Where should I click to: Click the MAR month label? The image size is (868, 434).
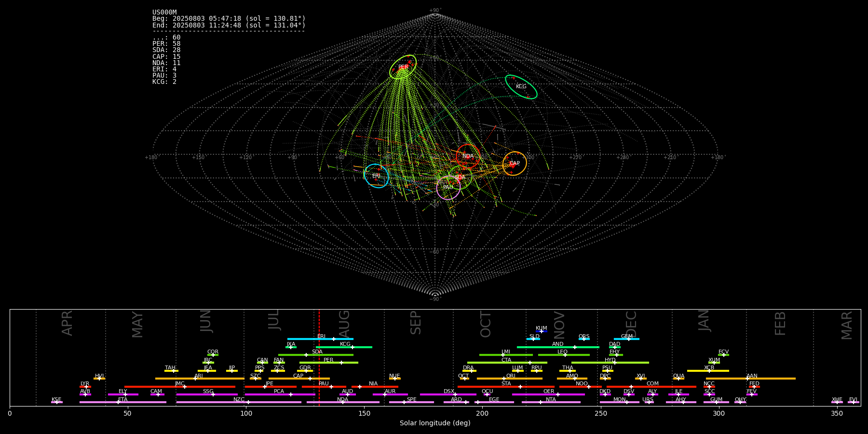[x=847, y=325]
